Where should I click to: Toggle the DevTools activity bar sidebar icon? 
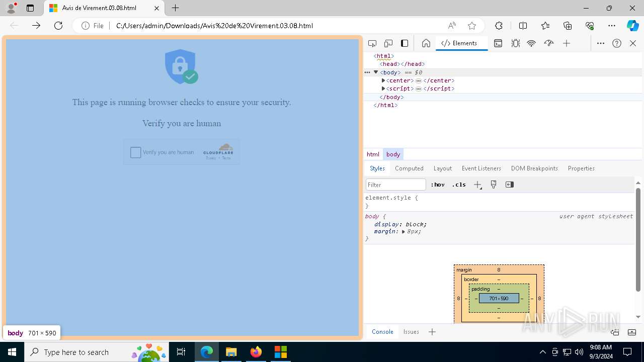tap(405, 43)
